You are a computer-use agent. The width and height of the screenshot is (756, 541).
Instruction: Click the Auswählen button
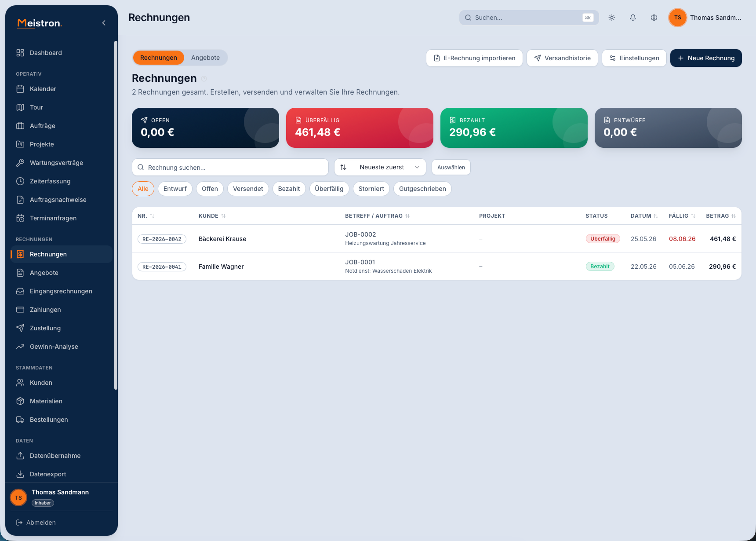pos(451,167)
